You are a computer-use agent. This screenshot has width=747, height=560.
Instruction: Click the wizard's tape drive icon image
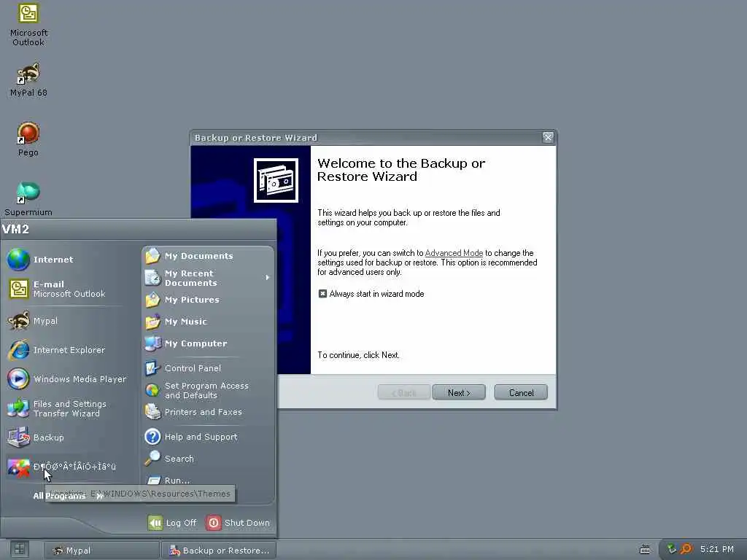[276, 181]
